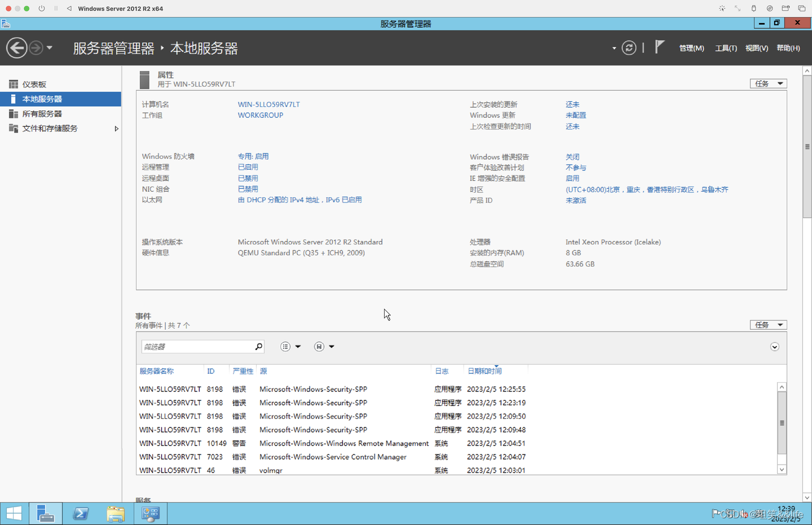This screenshot has width=812, height=525.
Task: Click the save query icon
Action: [319, 346]
